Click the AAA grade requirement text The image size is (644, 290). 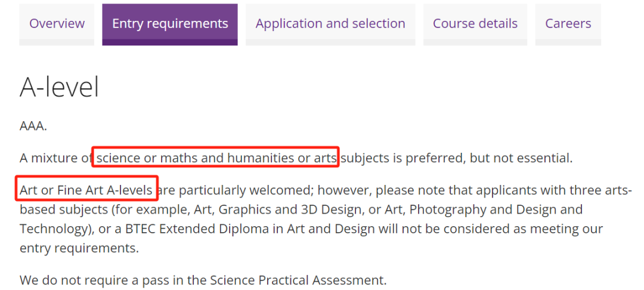pos(33,126)
